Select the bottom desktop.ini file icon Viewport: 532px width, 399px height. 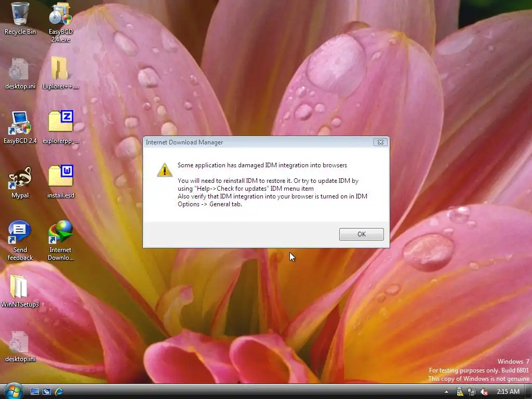pyautogui.click(x=20, y=347)
